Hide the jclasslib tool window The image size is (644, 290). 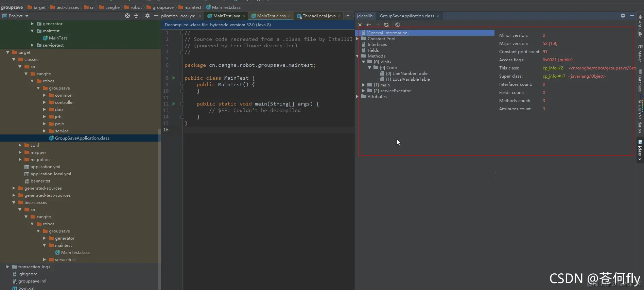point(632,16)
